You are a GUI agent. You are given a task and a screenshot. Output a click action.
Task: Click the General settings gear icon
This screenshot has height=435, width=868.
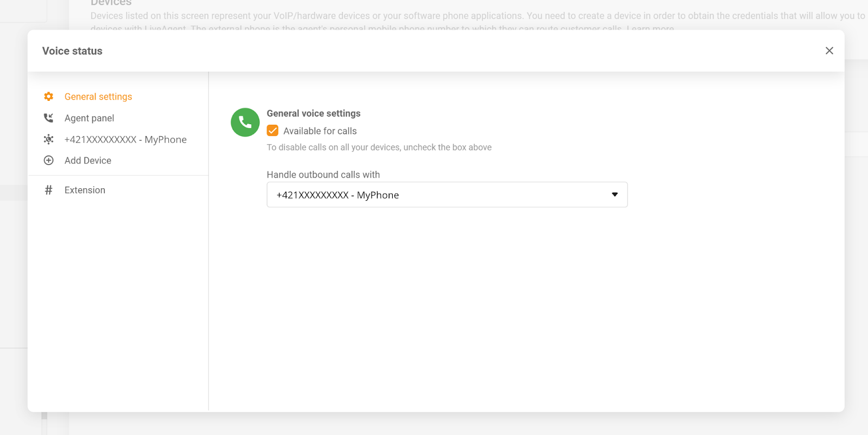(x=49, y=97)
